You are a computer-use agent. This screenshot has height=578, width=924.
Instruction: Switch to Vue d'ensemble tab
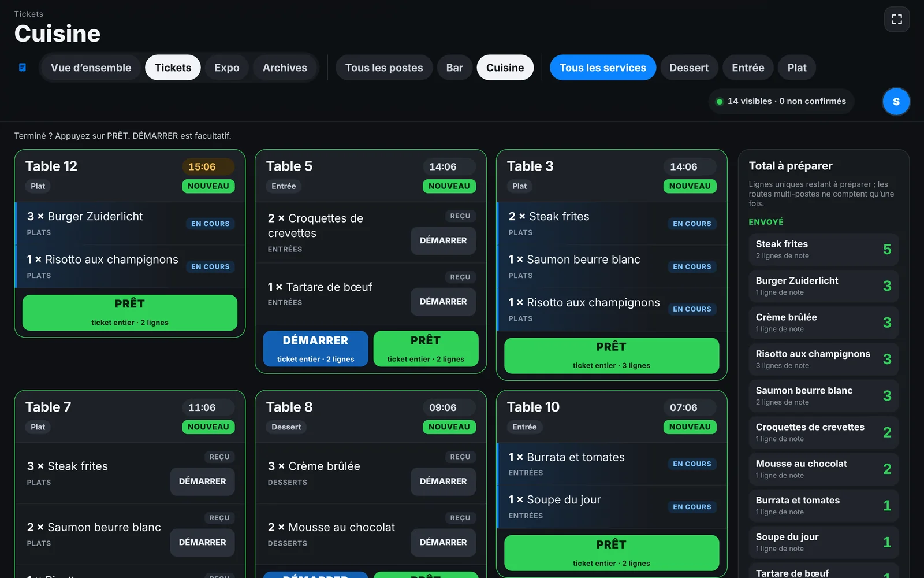point(91,68)
